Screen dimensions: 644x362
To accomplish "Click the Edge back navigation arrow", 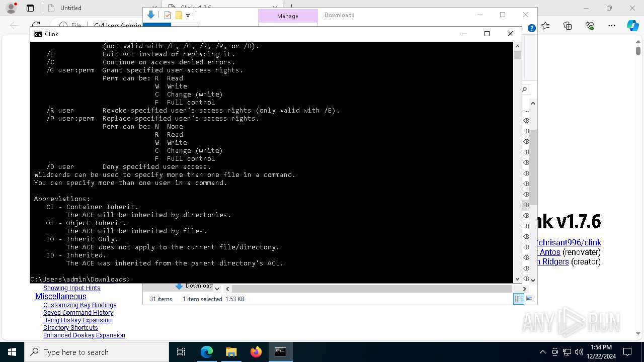I will pyautogui.click(x=14, y=26).
